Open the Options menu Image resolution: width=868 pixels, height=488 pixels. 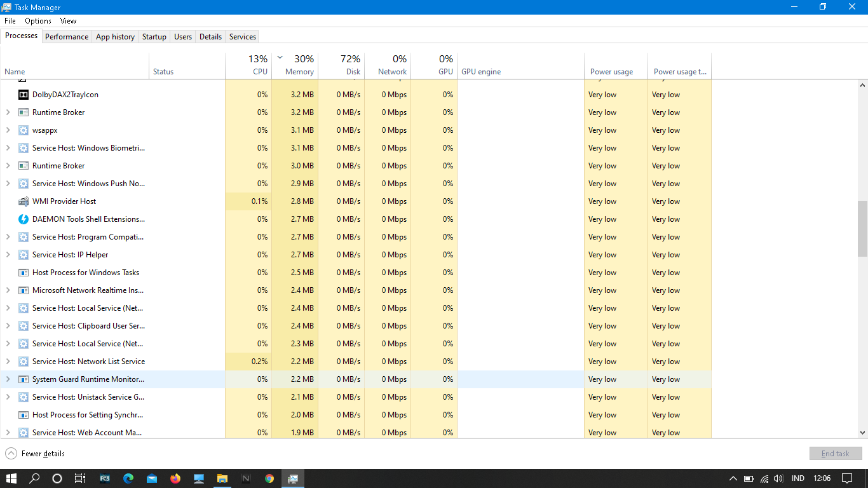(x=38, y=21)
